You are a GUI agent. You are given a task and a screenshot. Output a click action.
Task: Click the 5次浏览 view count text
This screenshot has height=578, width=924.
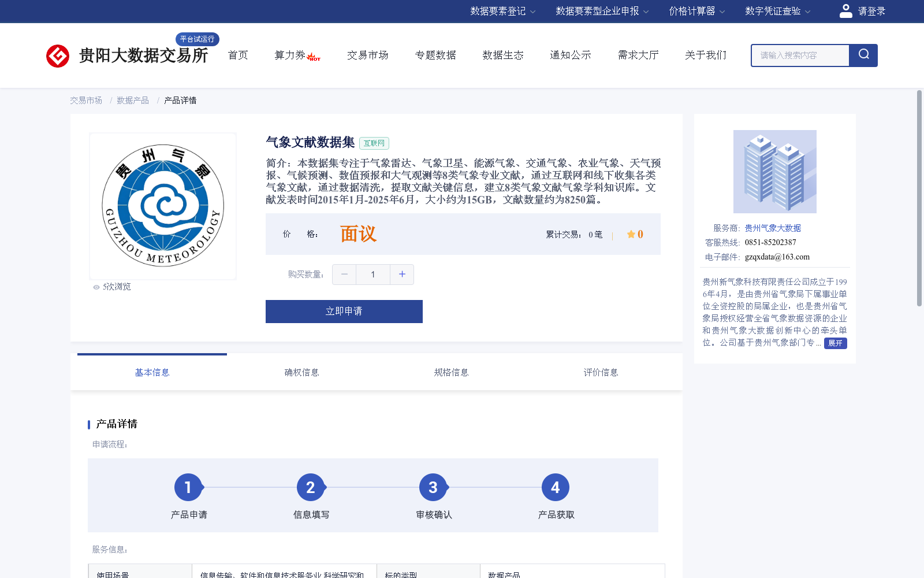pos(117,287)
